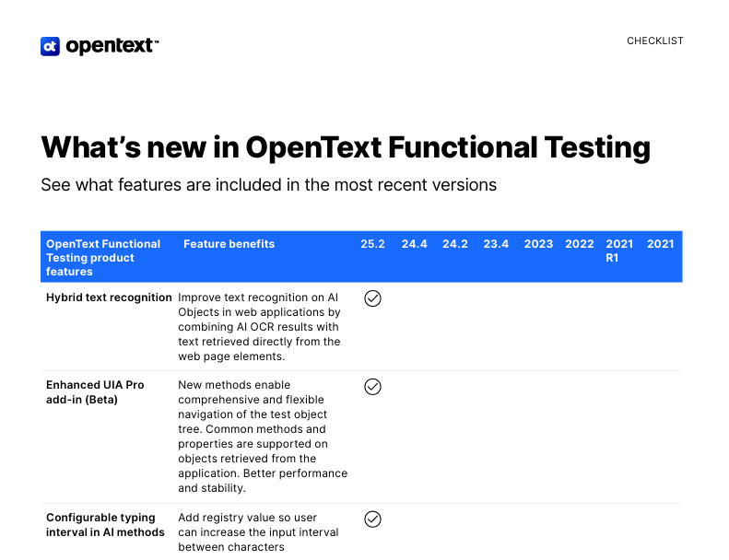This screenshot has width=729, height=560.
Task: Click the 2023 column header
Action: click(x=538, y=244)
